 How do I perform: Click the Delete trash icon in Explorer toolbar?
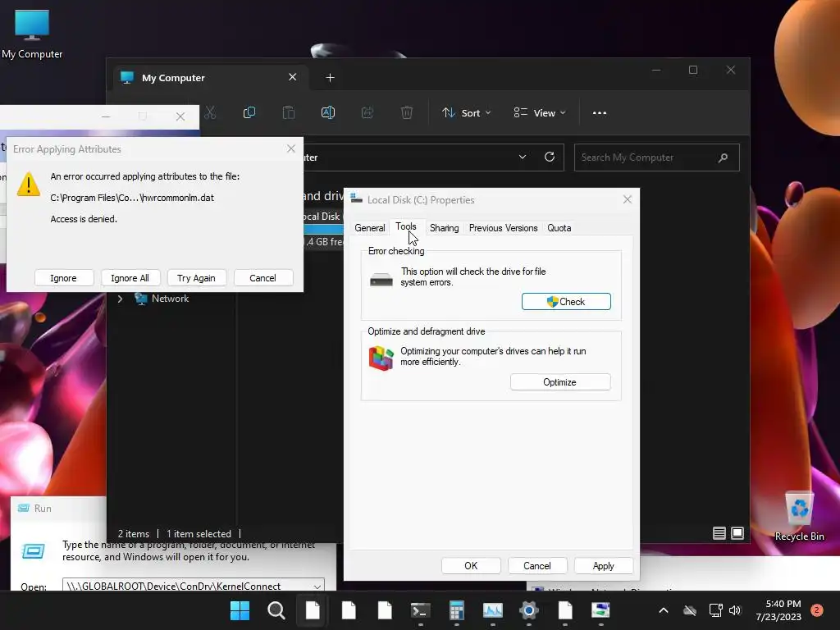click(x=407, y=112)
